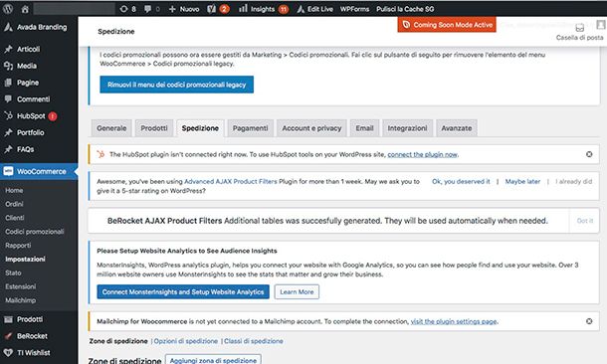Click Edit Live in the admin bar

coord(314,9)
